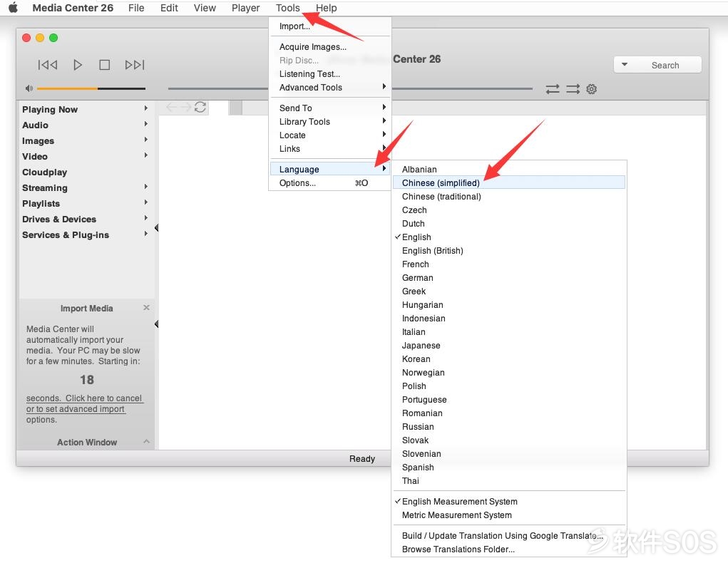Seek using the playback position bar
The height and width of the screenshot is (563, 728).
point(350,88)
